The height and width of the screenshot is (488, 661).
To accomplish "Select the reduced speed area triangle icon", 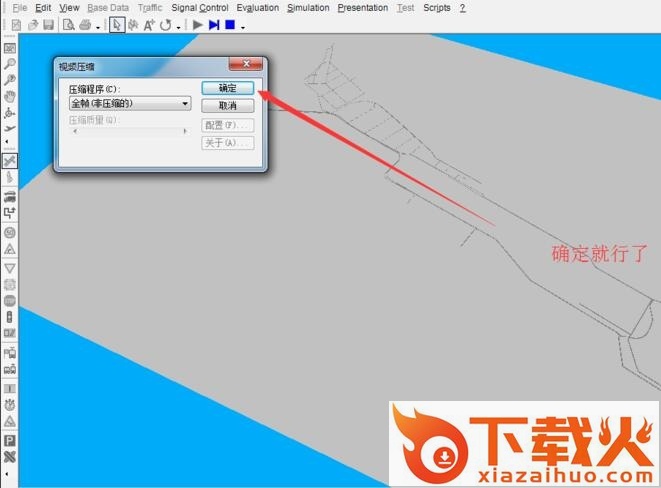I will [x=10, y=249].
